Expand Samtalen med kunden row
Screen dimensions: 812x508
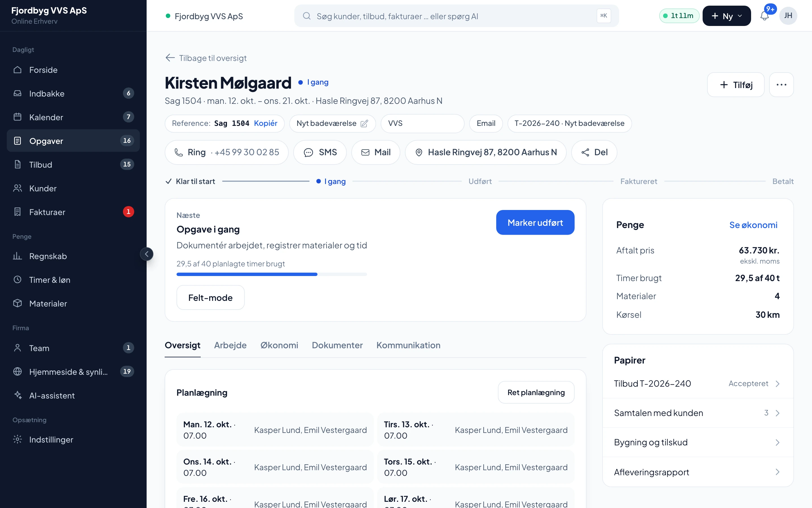[x=698, y=413]
